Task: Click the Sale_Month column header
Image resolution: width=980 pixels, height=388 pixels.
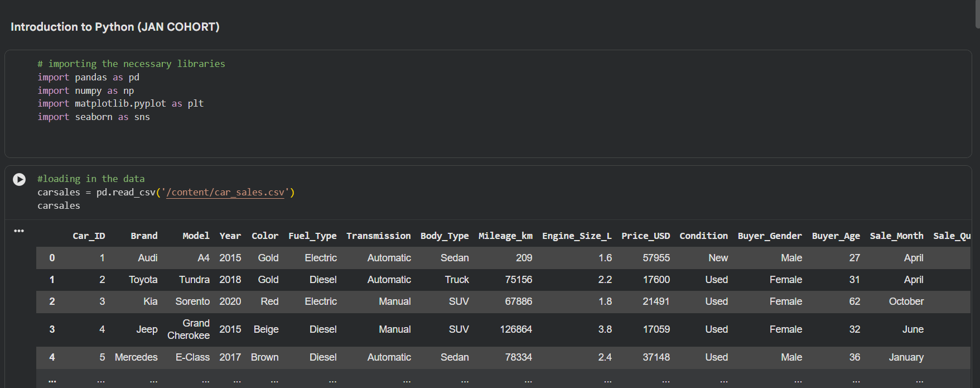Action: pyautogui.click(x=897, y=236)
